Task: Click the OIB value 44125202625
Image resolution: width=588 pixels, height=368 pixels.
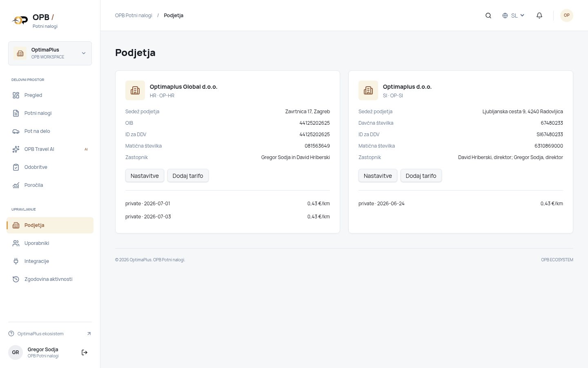Action: pos(314,123)
